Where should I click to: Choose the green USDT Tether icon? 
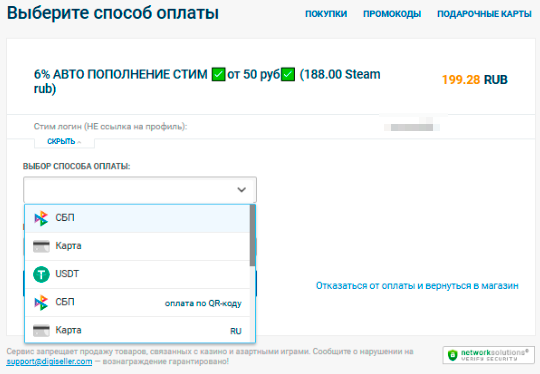(41, 274)
